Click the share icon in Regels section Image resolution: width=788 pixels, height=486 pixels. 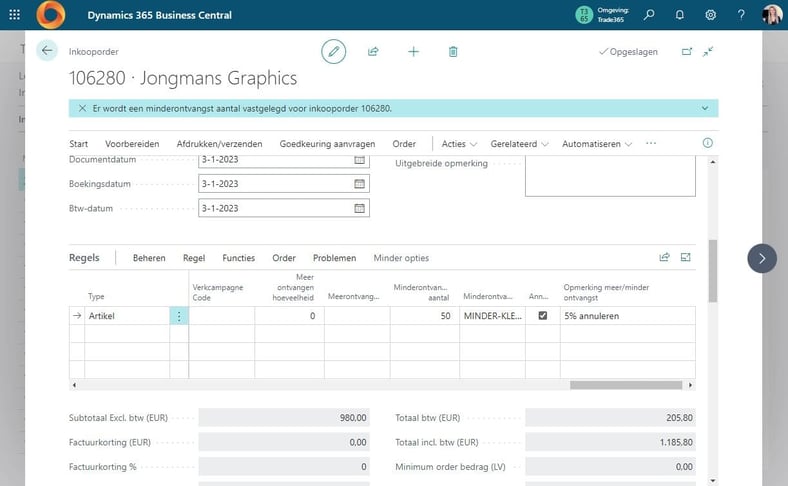664,257
